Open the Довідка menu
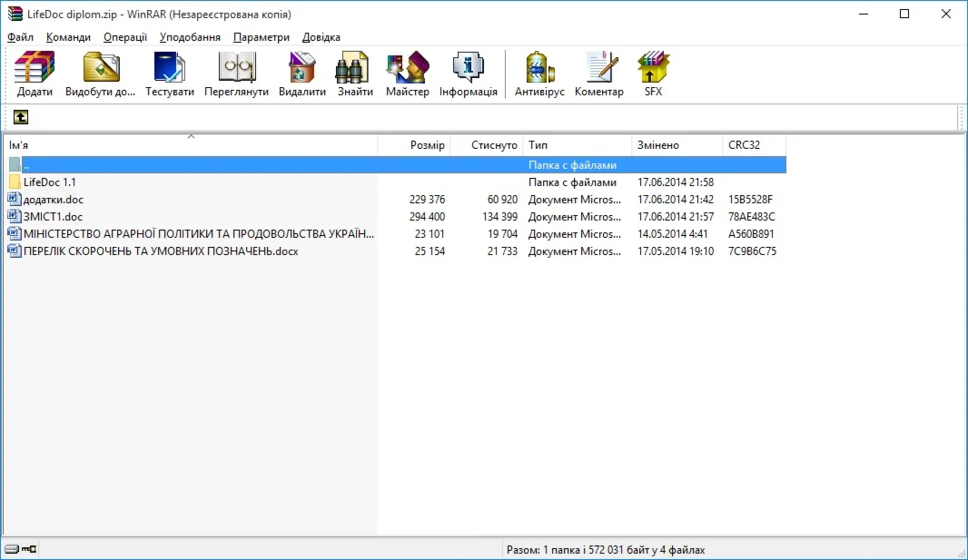Image resolution: width=968 pixels, height=560 pixels. tap(321, 37)
